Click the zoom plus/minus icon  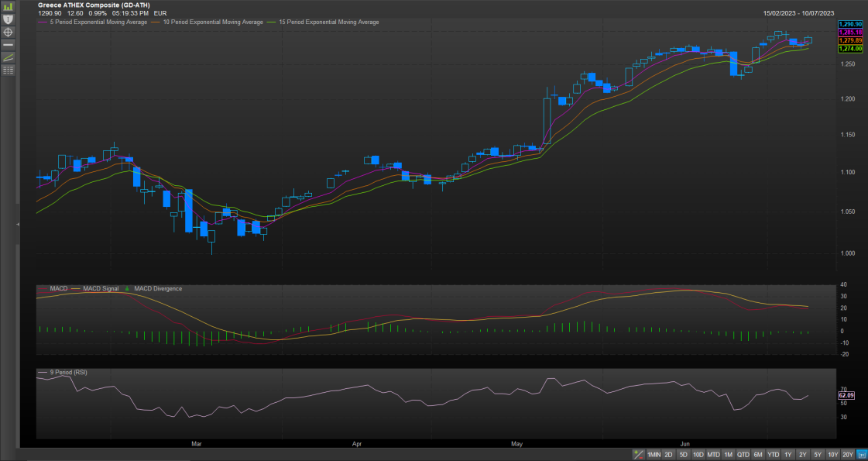pyautogui.click(x=638, y=455)
